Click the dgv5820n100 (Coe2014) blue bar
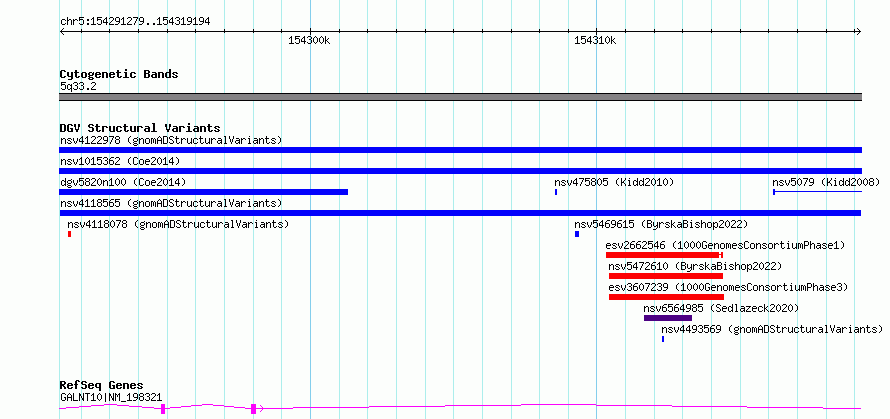The height and width of the screenshot is (419, 890). click(203, 192)
